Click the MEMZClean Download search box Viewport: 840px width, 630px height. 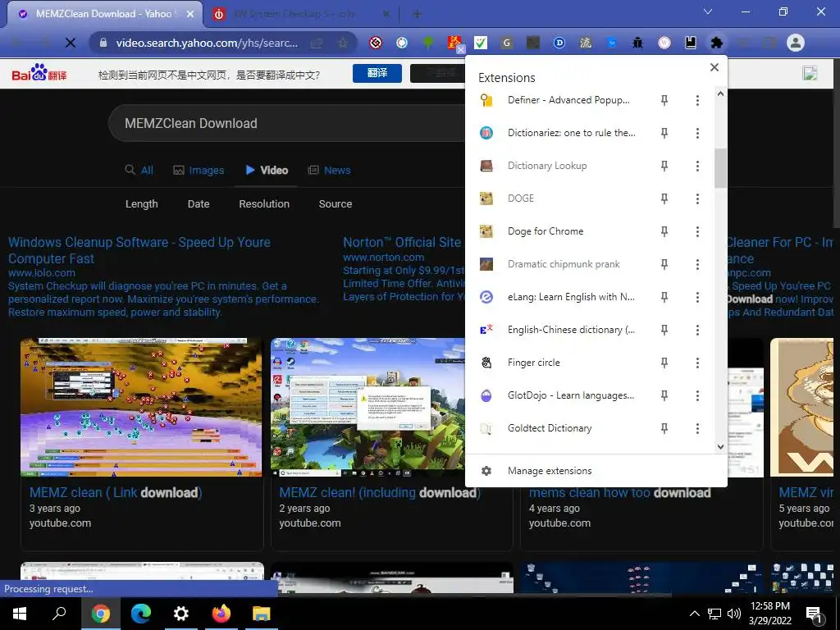[x=286, y=123]
